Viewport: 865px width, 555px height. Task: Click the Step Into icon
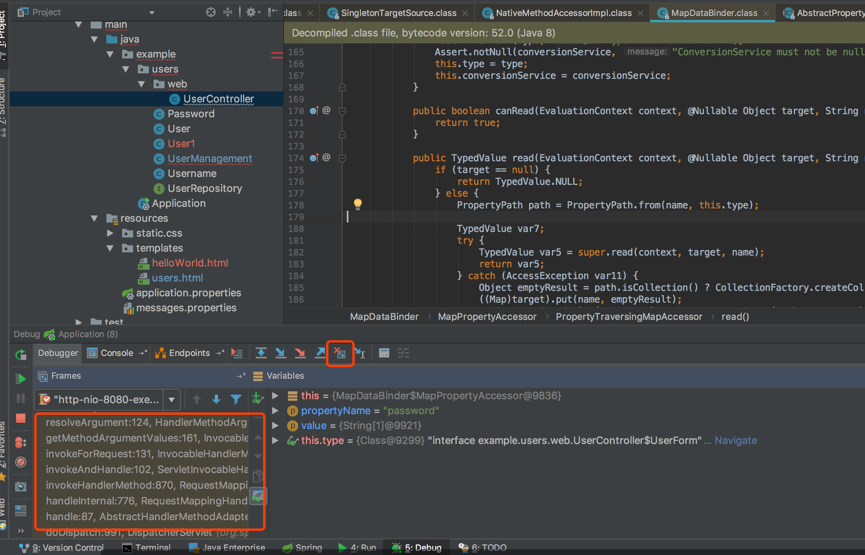click(280, 353)
